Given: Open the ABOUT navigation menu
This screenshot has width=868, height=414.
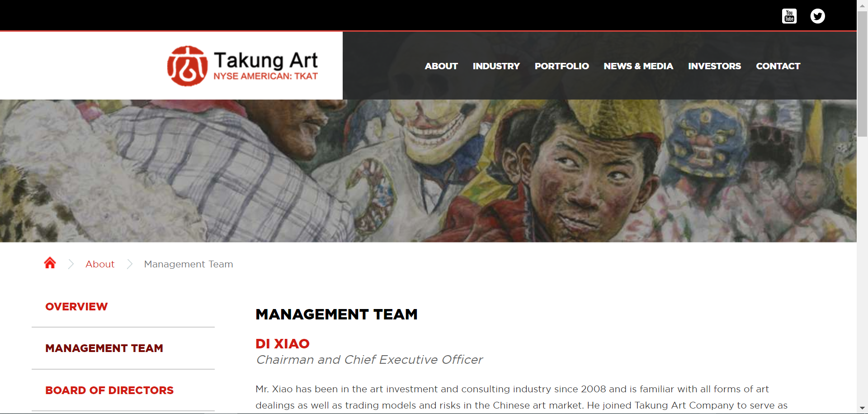Looking at the screenshot, I should point(441,66).
